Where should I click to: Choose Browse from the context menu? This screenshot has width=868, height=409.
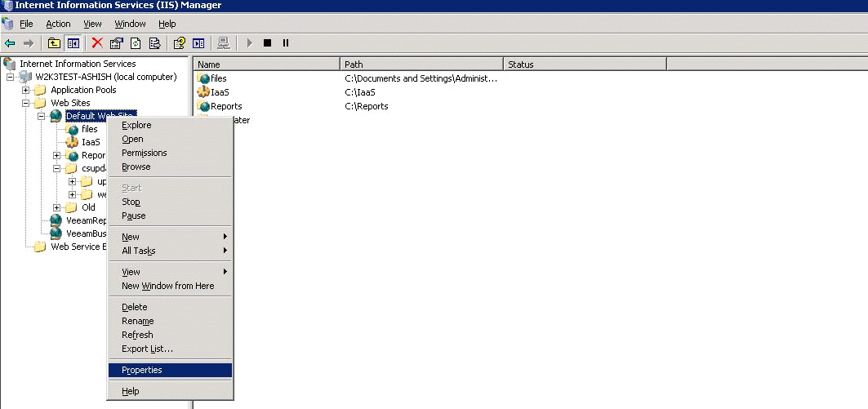[x=170, y=167]
